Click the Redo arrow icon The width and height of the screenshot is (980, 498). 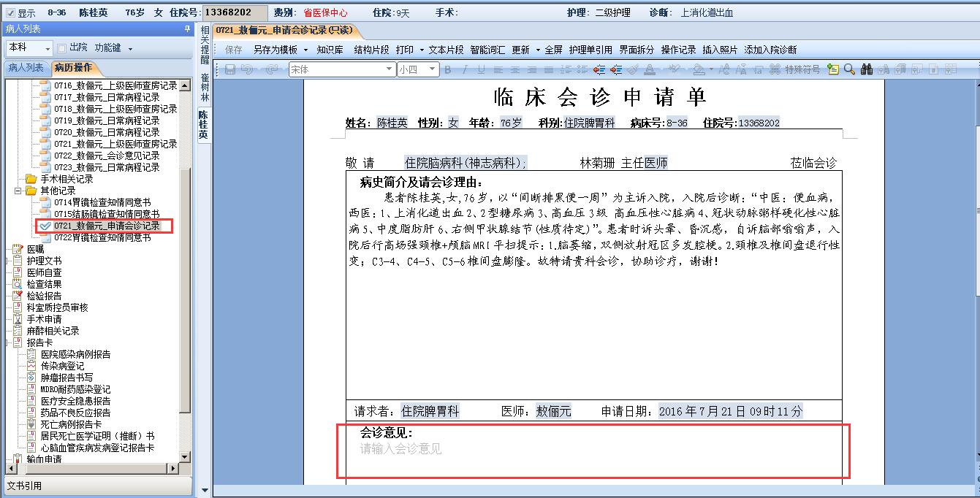(x=272, y=69)
